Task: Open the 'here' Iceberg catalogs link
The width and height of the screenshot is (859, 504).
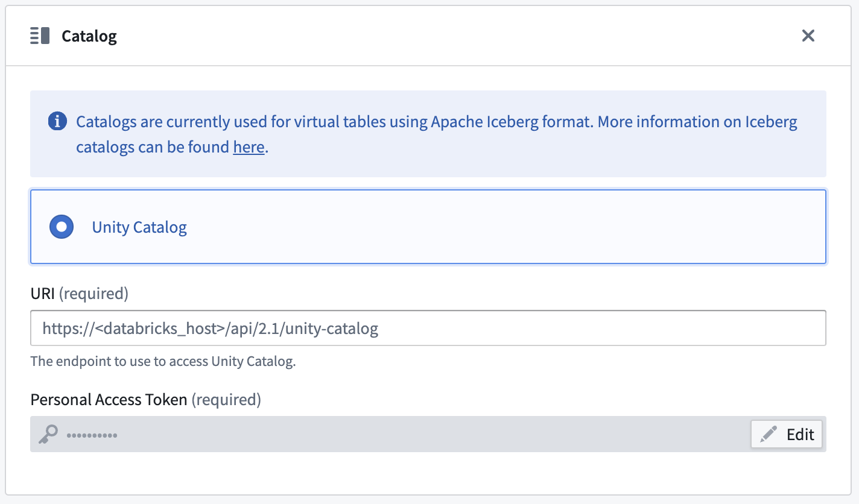Action: pos(249,147)
